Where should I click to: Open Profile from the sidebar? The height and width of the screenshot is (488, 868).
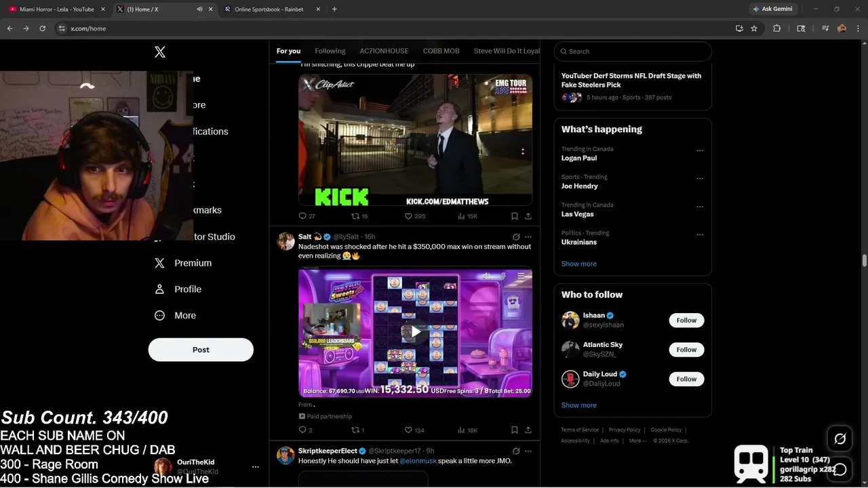pos(178,289)
